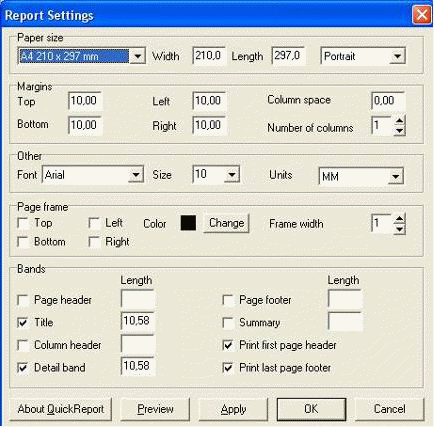
Task: Open About QuickReport
Action: click(61, 409)
